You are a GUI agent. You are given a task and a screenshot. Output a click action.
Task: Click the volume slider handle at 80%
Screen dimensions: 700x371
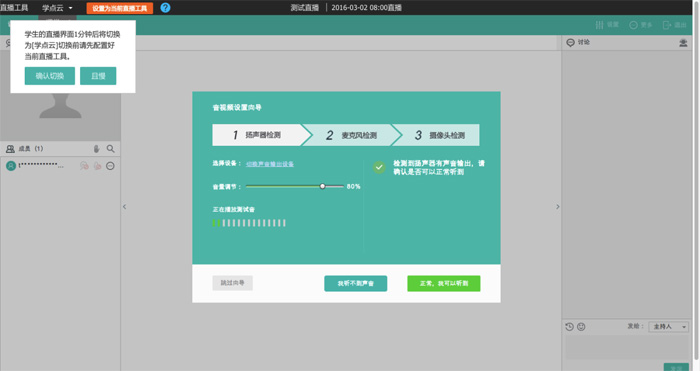(x=322, y=186)
